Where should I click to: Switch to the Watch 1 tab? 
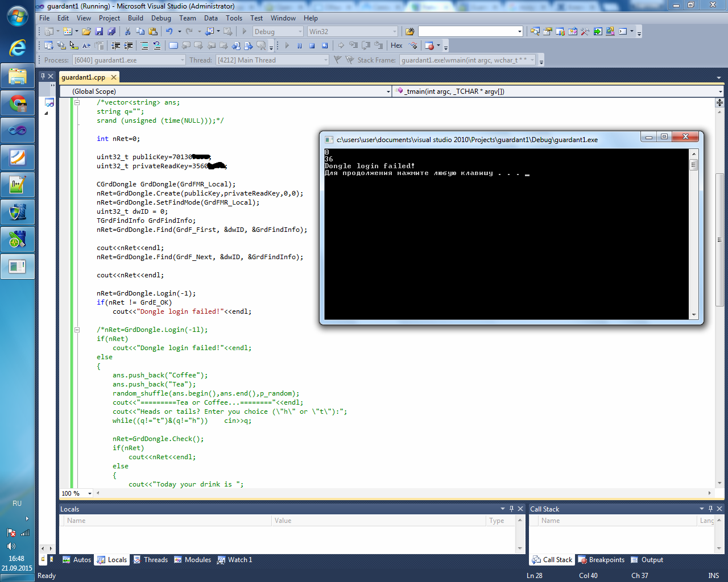(234, 560)
